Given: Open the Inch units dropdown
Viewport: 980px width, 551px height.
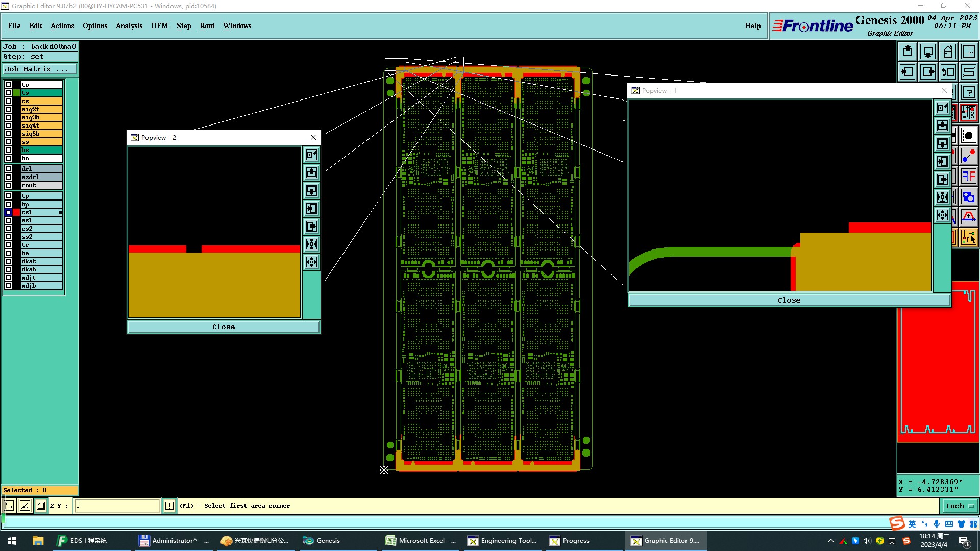Looking at the screenshot, I should 960,506.
